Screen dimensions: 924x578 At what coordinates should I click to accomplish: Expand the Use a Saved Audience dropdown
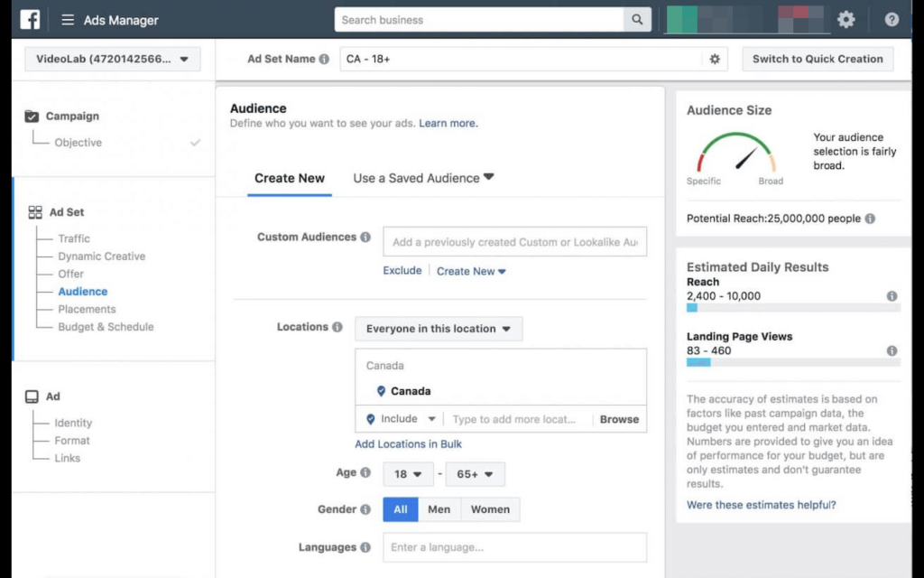[x=423, y=178]
